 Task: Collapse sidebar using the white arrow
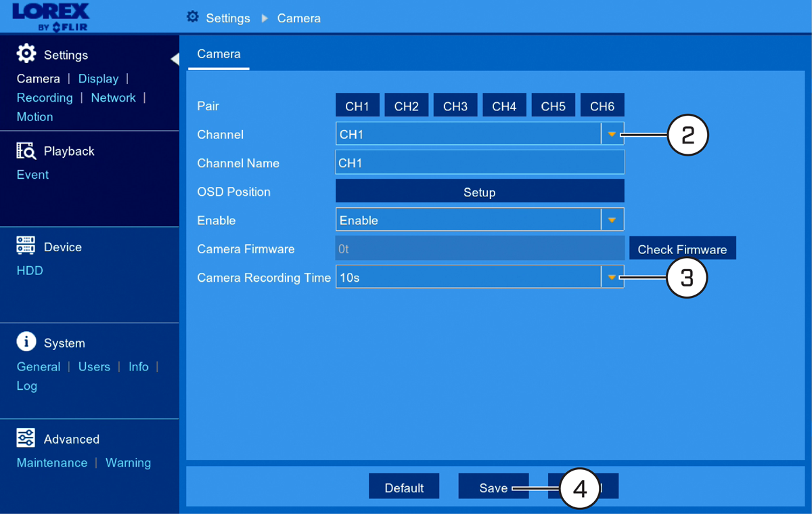tap(175, 59)
